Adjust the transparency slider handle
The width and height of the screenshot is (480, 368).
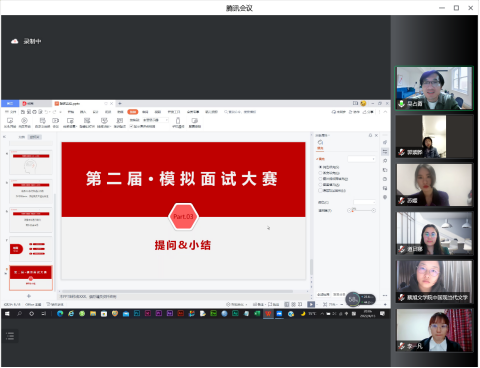352,210
